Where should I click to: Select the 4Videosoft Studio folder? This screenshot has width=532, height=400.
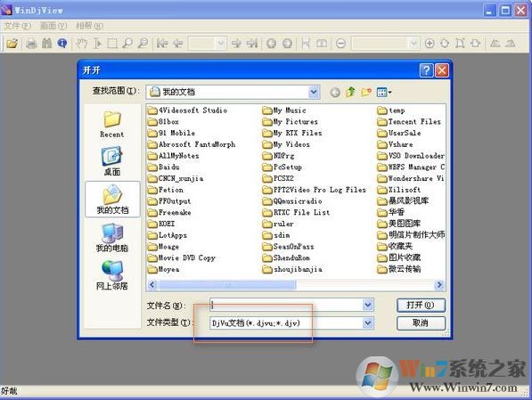point(187,110)
